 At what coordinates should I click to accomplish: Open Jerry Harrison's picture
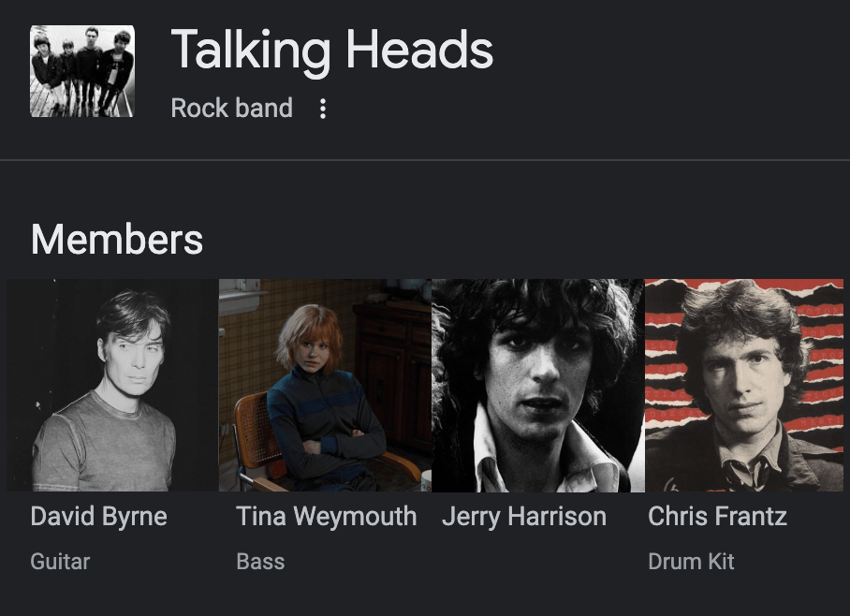coord(536,384)
